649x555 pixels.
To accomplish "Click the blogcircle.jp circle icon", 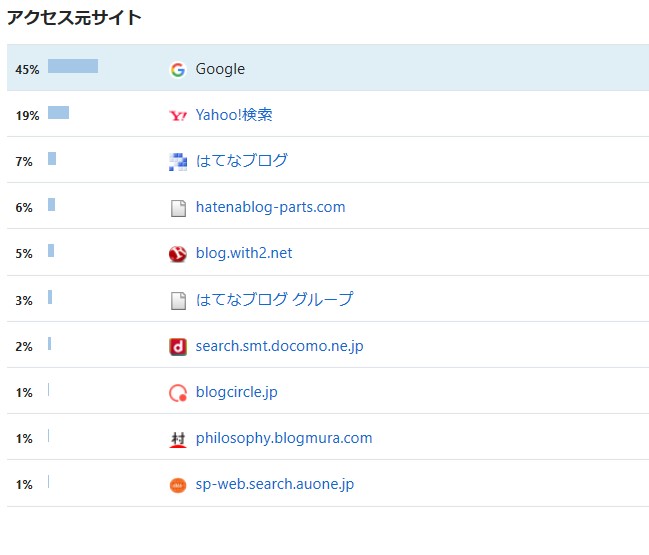I will 178,393.
